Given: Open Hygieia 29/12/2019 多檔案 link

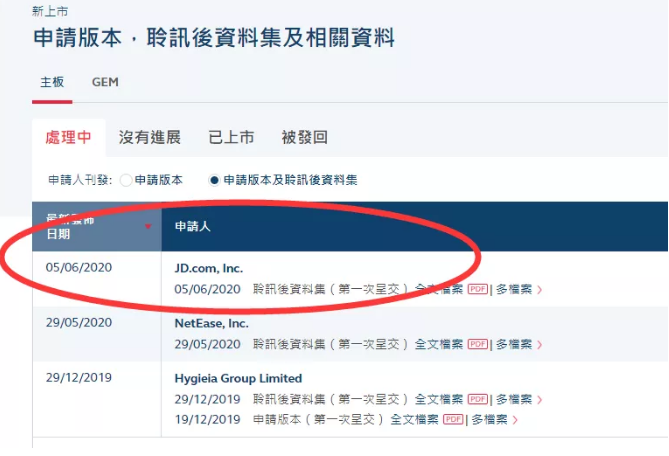Looking at the screenshot, I should click(514, 399).
